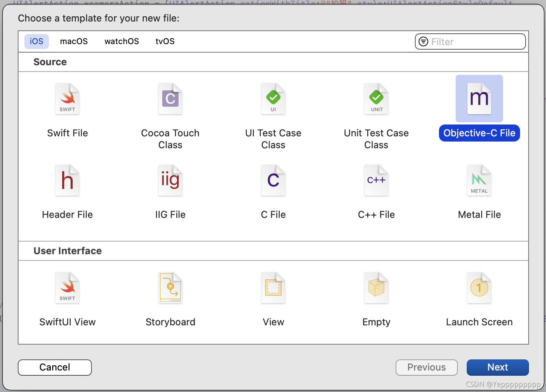Click the 'View' label text
This screenshot has height=392, width=546.
pyautogui.click(x=273, y=322)
